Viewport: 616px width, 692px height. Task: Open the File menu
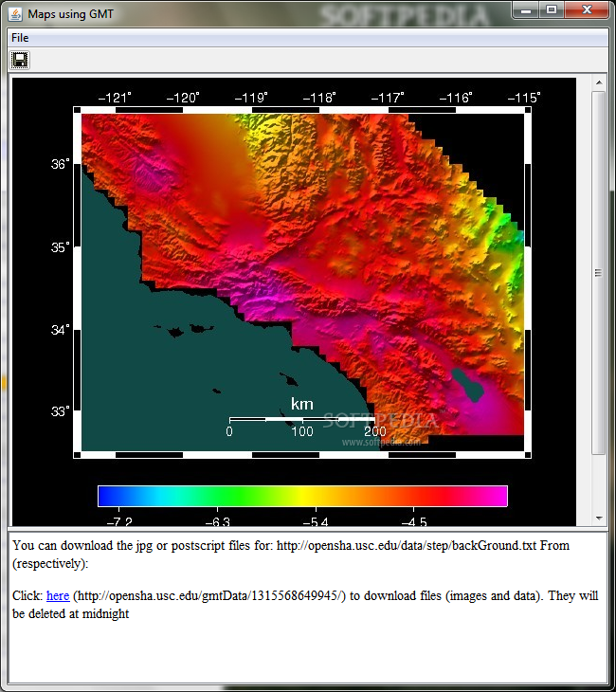20,38
